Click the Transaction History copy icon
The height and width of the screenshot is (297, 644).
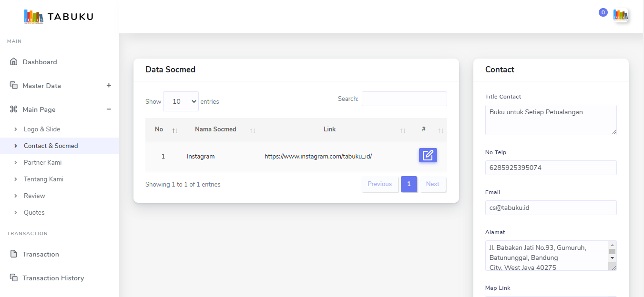tap(14, 278)
